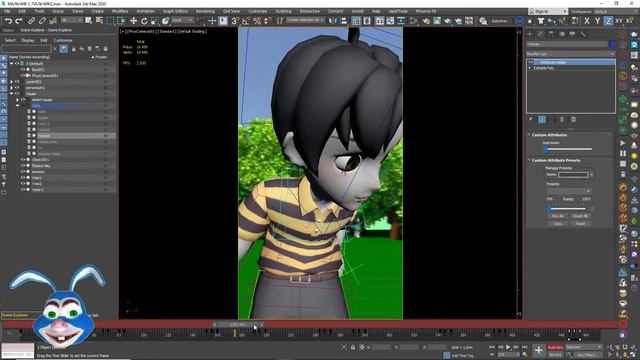Open the Animation menu
The height and width of the screenshot is (360, 640).
pyautogui.click(x=145, y=11)
